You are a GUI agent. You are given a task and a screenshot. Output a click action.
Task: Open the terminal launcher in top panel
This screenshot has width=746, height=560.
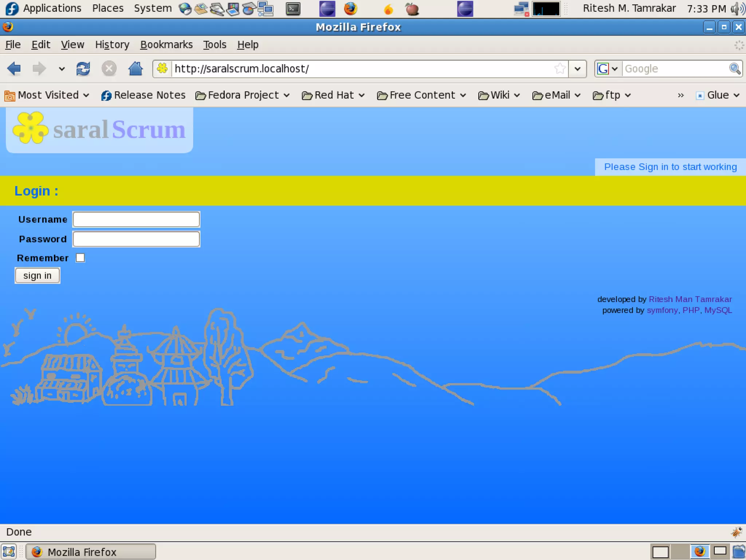[293, 9]
